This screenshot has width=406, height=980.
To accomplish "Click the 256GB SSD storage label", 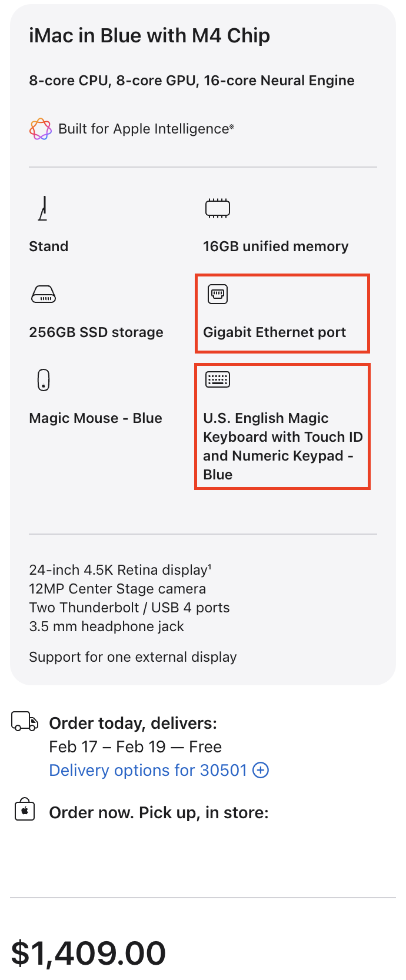I will click(96, 332).
